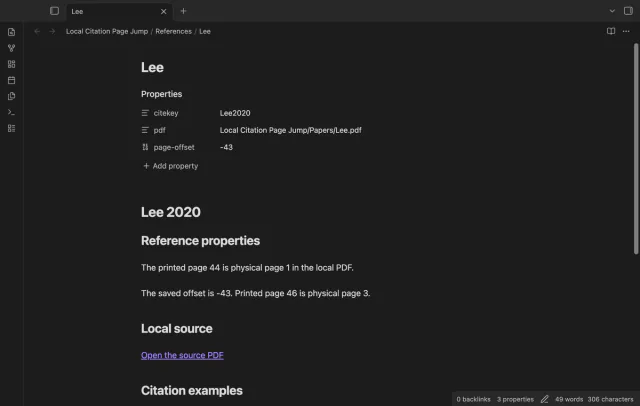Open Local Citation Page Jump breadcrumb
Screen dimensions: 640x406
point(107,31)
